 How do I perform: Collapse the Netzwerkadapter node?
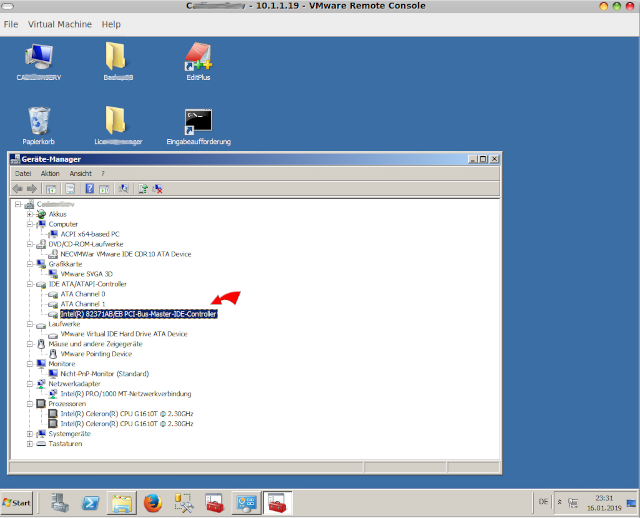coord(29,384)
